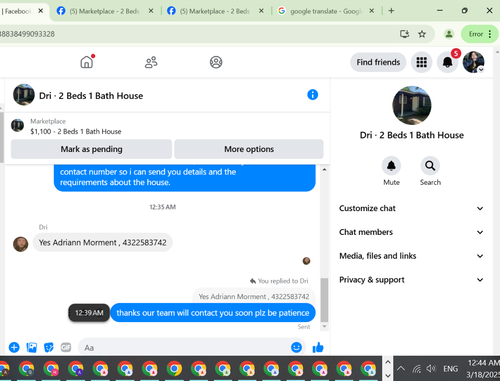Open the Facebook menu grid icon
This screenshot has height=381, width=500.
421,62
